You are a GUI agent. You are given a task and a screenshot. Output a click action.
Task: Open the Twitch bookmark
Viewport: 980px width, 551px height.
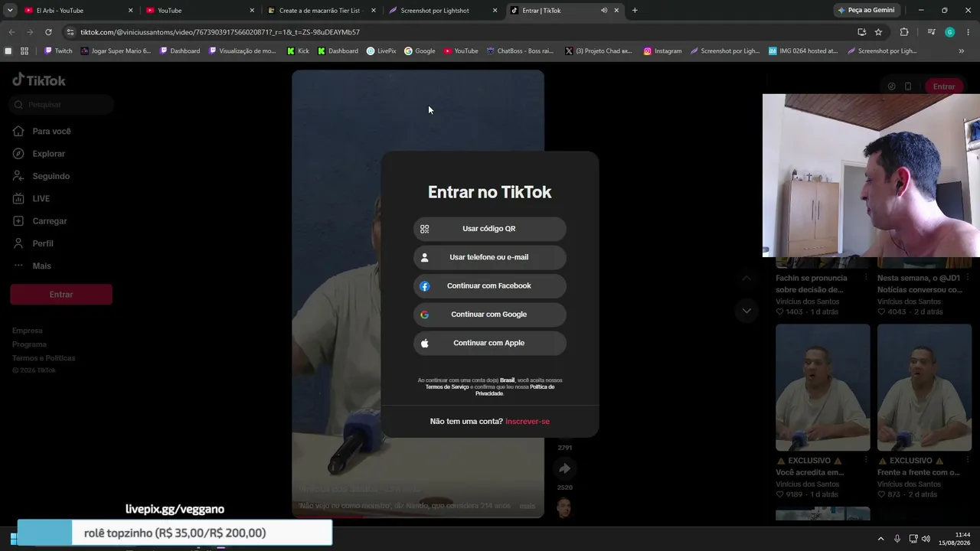[58, 51]
